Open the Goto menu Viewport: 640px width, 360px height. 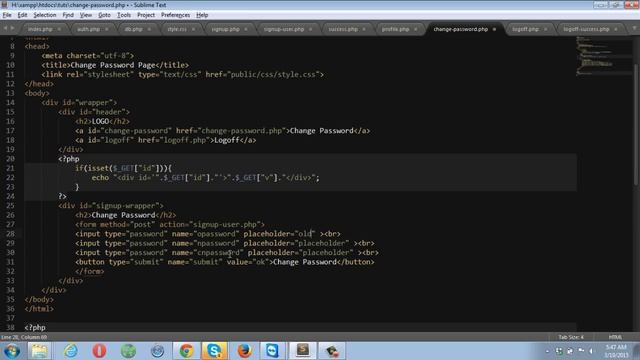point(104,15)
